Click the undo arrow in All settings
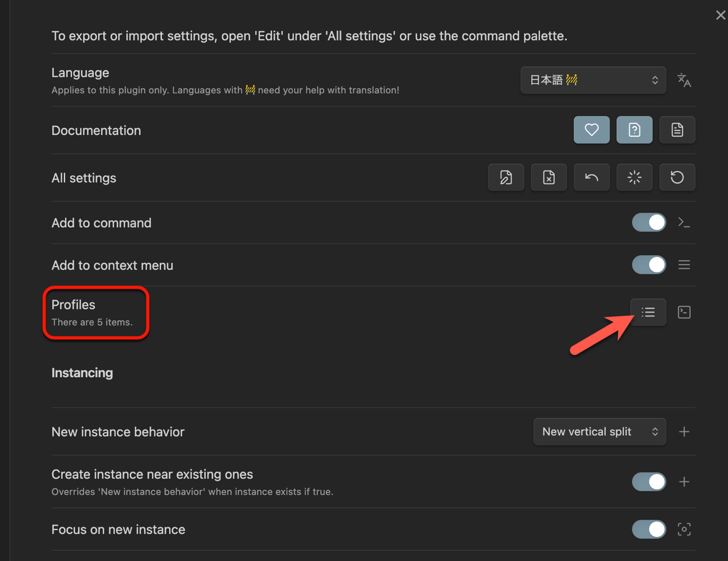Image resolution: width=728 pixels, height=561 pixels. coord(591,178)
